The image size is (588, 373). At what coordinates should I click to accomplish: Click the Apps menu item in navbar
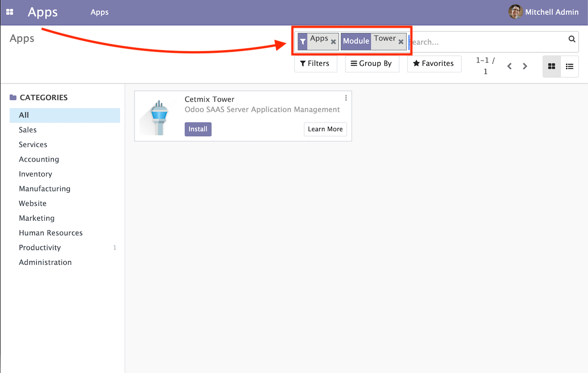point(100,12)
